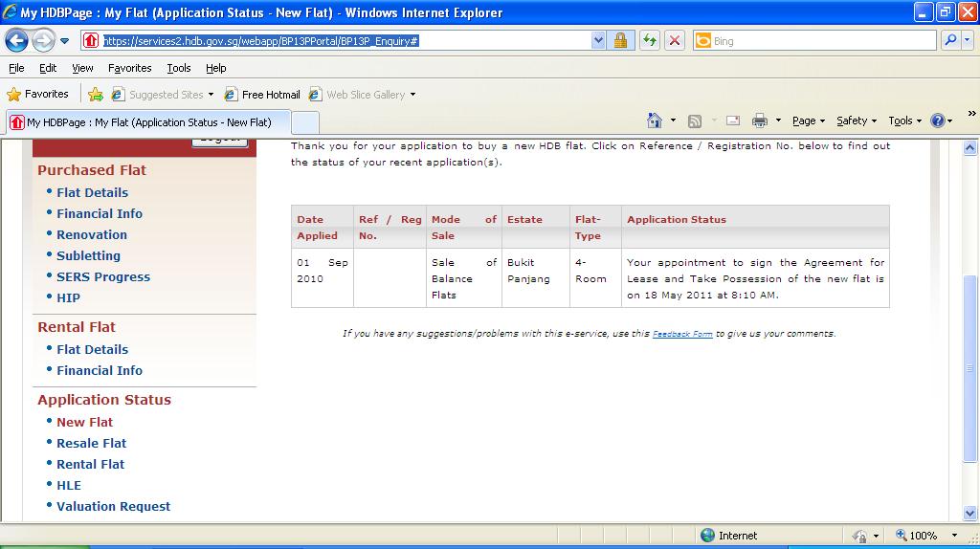Open the Feedback Form link
The width and height of the screenshot is (980, 549).
[682, 334]
